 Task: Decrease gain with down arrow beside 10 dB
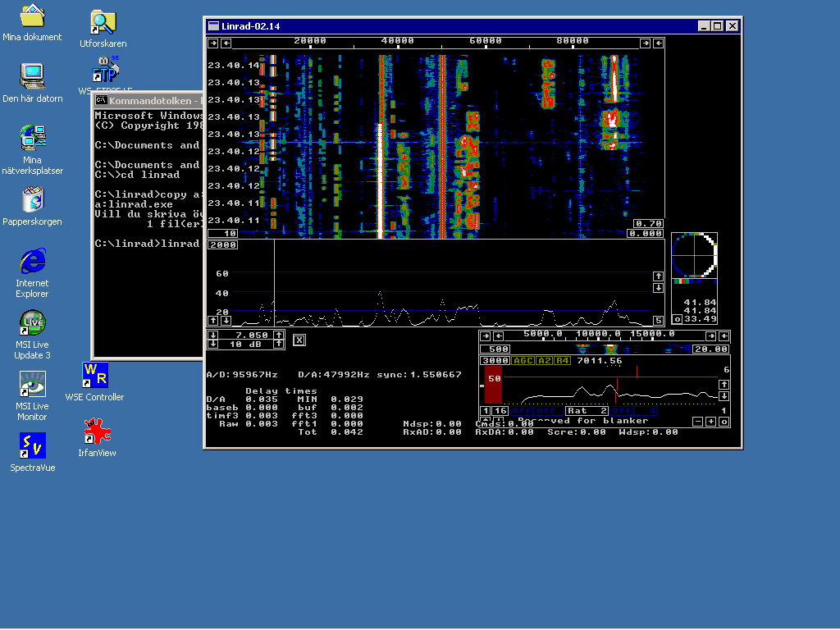point(213,344)
